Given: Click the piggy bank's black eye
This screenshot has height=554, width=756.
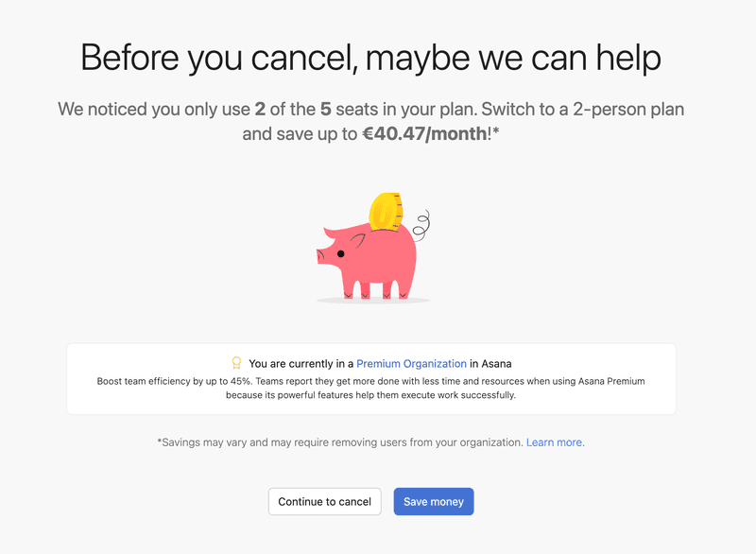Looking at the screenshot, I should pos(340,253).
